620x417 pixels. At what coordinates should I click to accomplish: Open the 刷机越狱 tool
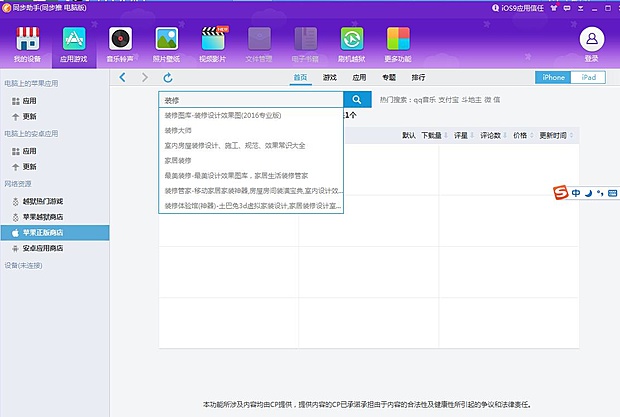tap(351, 45)
